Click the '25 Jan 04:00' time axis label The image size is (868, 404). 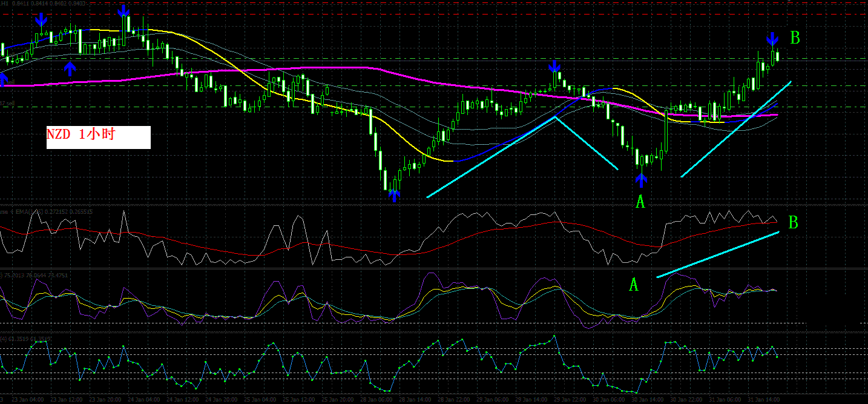(x=260, y=399)
